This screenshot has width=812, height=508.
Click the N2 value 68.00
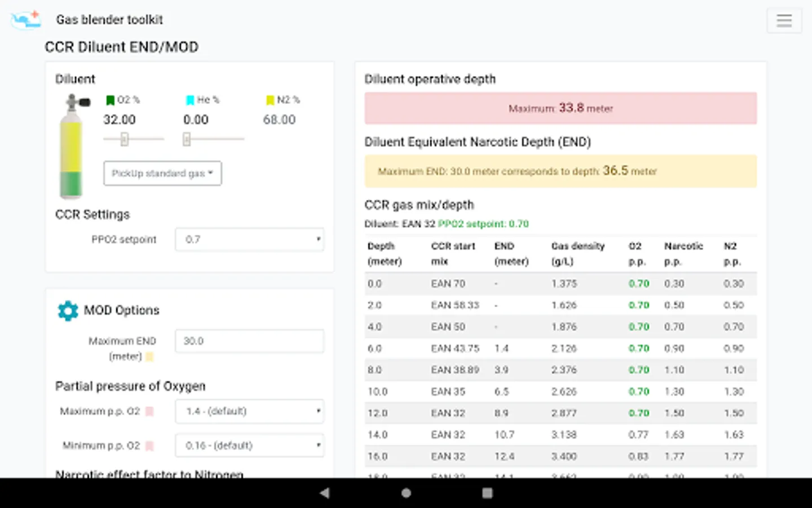279,120
